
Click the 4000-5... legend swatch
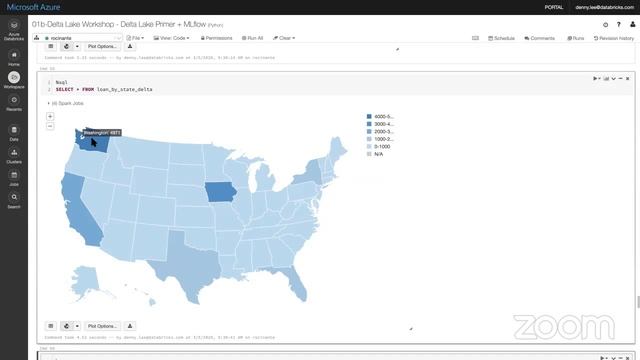pyautogui.click(x=369, y=116)
